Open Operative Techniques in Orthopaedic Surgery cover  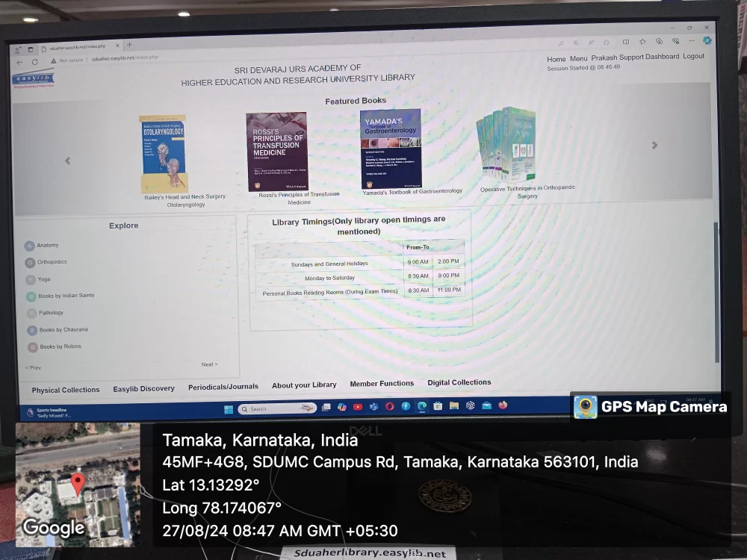coord(506,144)
